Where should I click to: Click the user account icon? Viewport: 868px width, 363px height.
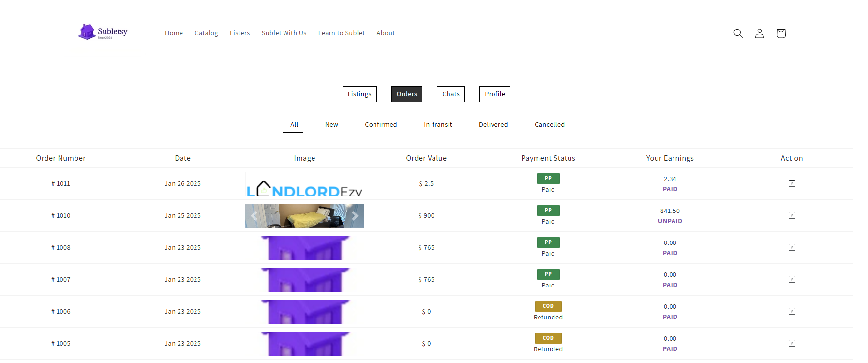tap(759, 33)
